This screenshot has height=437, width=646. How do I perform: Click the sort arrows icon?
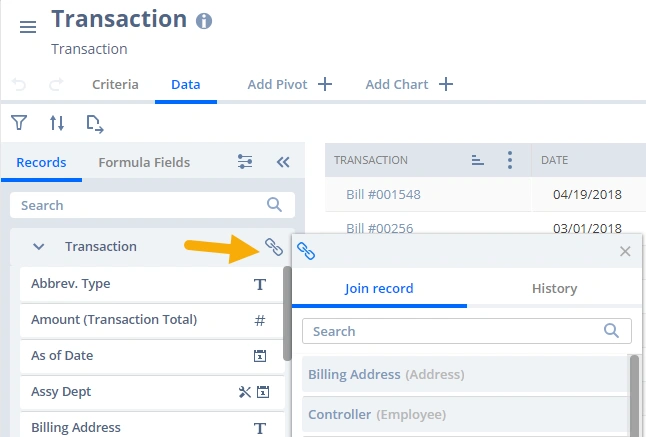point(57,123)
